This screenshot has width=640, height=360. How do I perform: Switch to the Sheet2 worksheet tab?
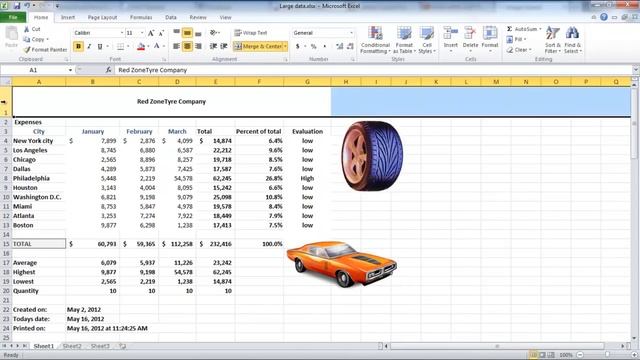[x=72, y=346]
